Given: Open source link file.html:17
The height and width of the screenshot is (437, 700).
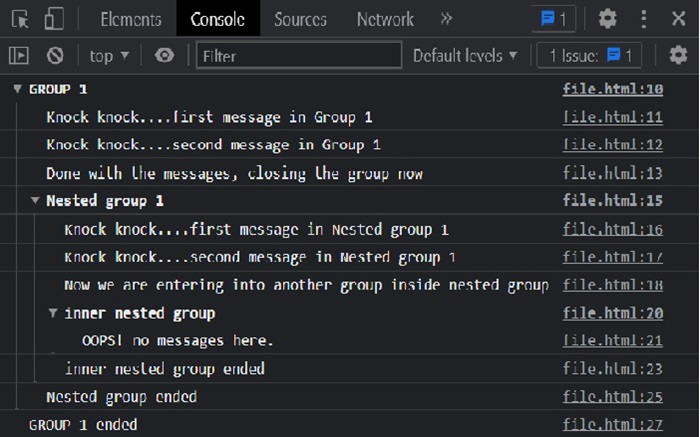Looking at the screenshot, I should pos(612,257).
